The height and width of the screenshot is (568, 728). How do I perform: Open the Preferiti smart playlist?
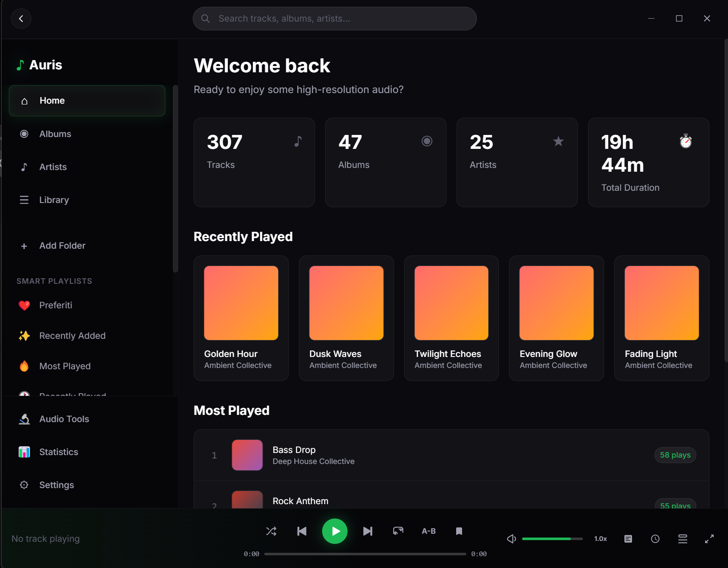pyautogui.click(x=55, y=305)
